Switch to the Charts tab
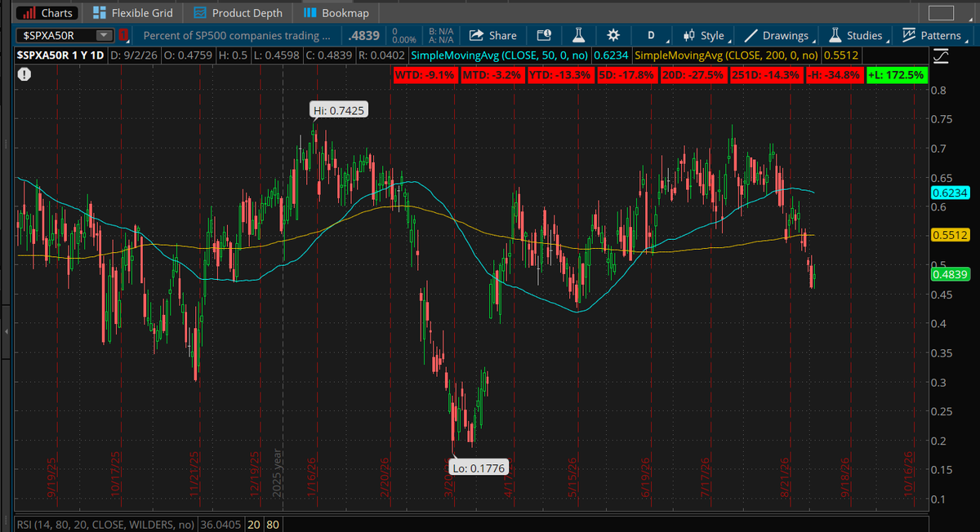 pyautogui.click(x=47, y=12)
